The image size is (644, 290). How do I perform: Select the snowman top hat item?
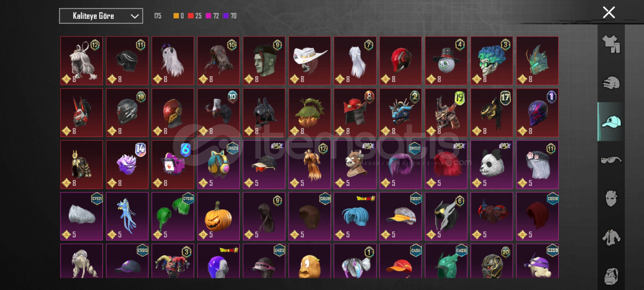point(446,61)
